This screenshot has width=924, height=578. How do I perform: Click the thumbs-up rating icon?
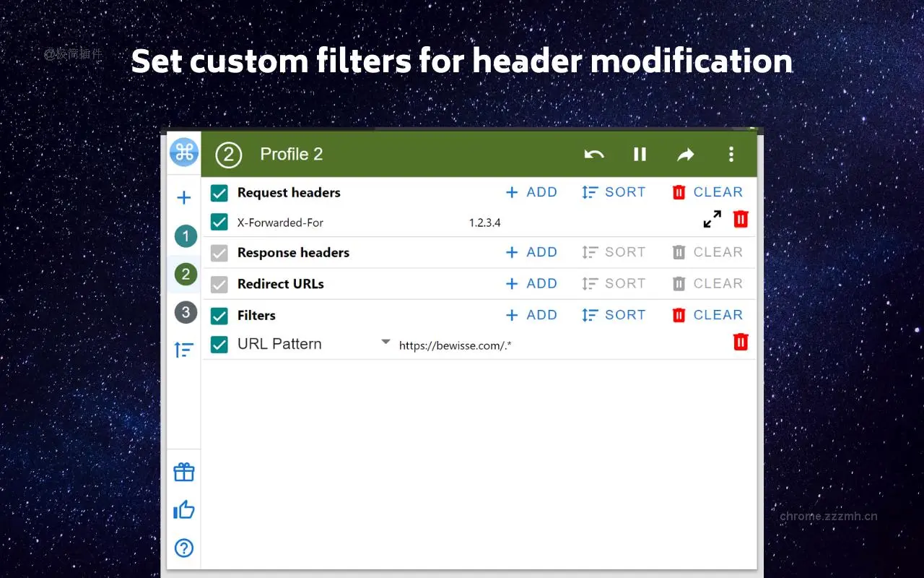(x=183, y=509)
